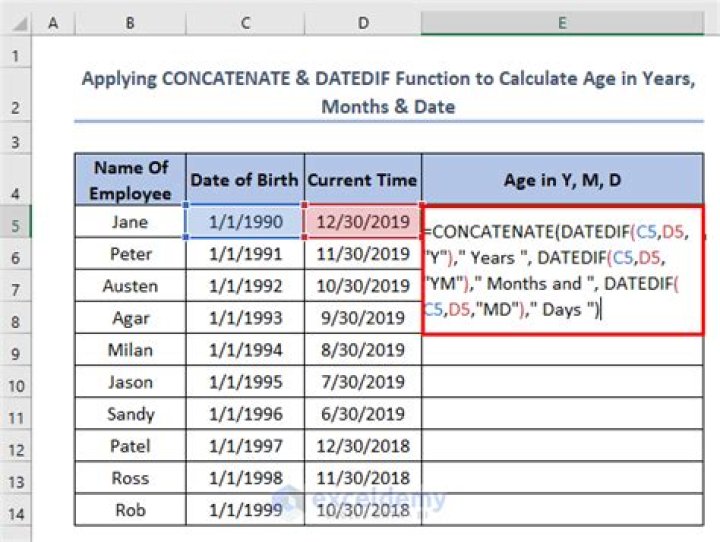Screen dimensions: 720x542
Task: Select Date of Birth cell 1/1/1990
Action: coord(245,222)
